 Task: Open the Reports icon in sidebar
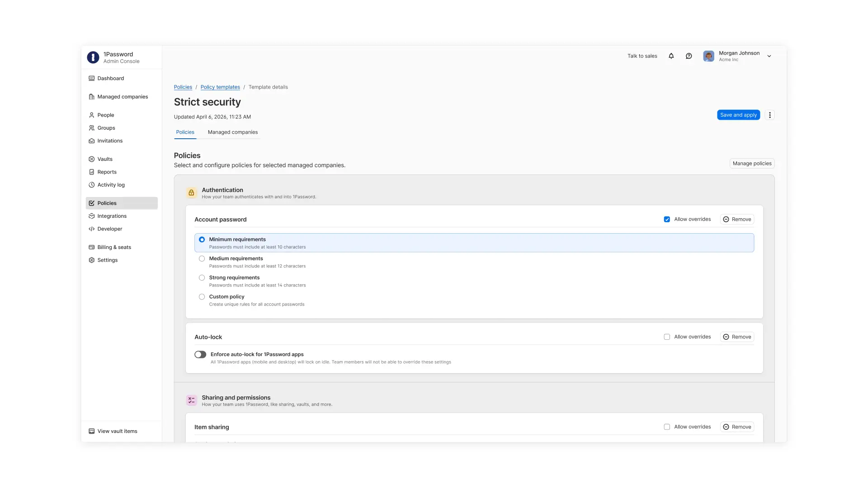click(x=92, y=172)
